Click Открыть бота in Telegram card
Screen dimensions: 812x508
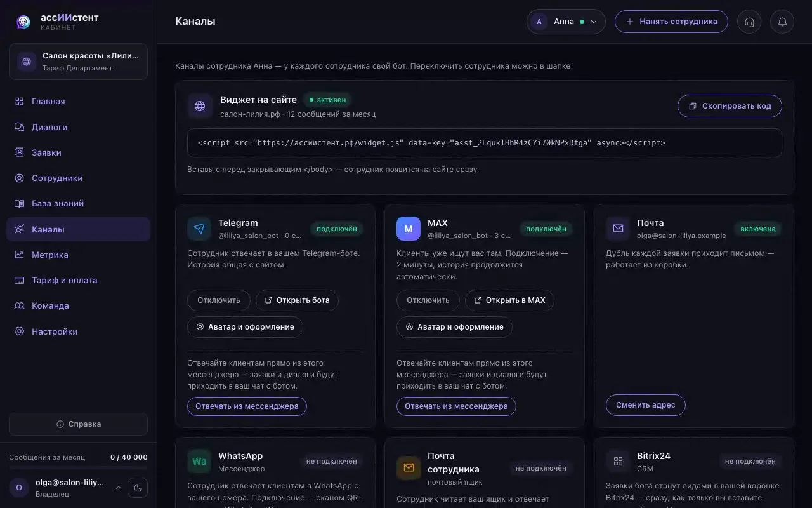tap(297, 300)
